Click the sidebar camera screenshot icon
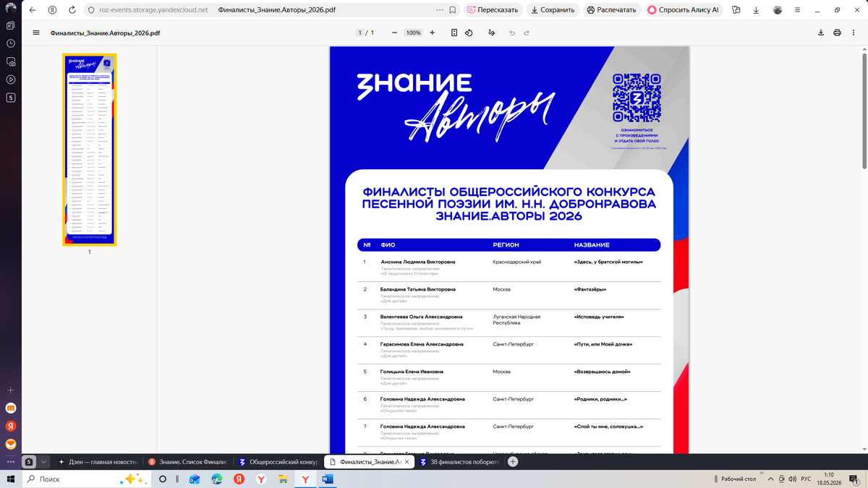The height and width of the screenshot is (488, 868). pyautogui.click(x=11, y=61)
